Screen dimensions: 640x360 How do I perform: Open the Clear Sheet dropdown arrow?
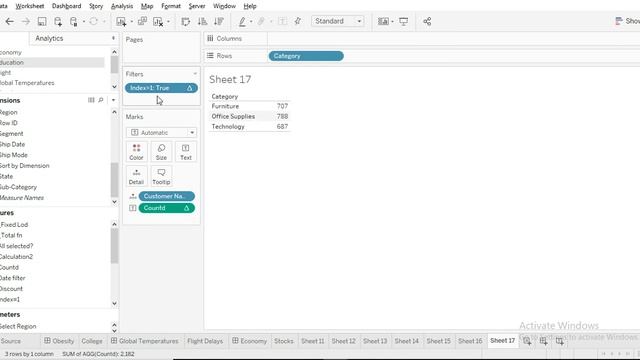[168, 22]
